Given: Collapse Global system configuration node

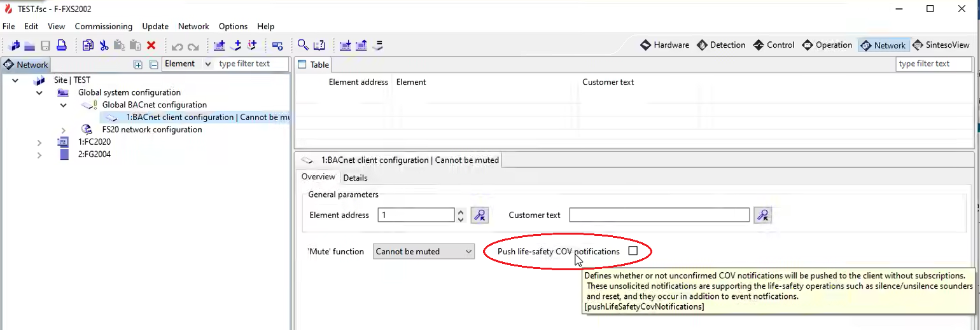Looking at the screenshot, I should point(39,93).
